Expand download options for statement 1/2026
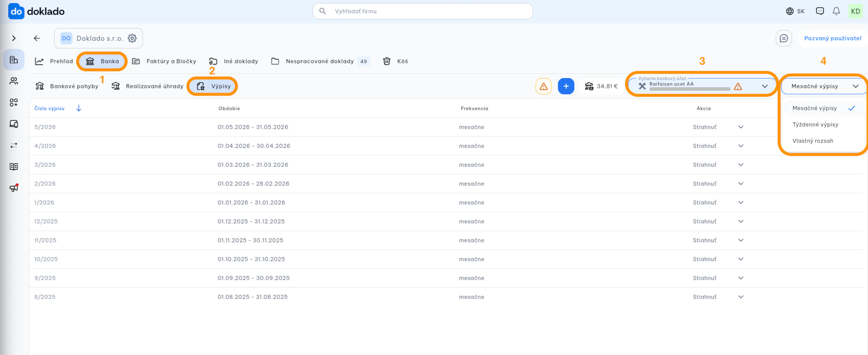 click(741, 203)
